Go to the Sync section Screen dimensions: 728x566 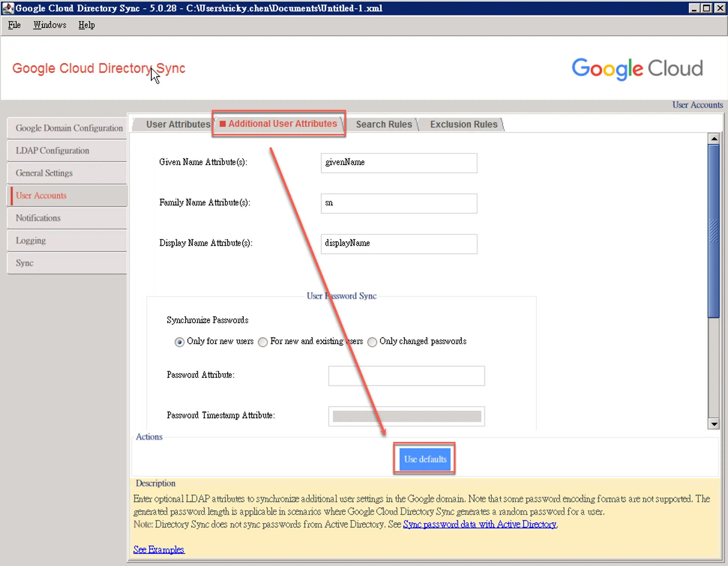67,263
